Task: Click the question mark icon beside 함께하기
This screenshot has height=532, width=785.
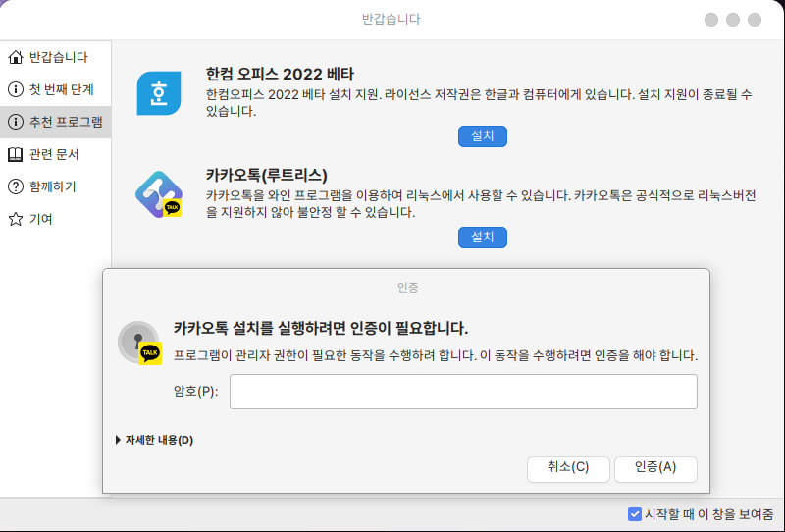Action: 16,186
